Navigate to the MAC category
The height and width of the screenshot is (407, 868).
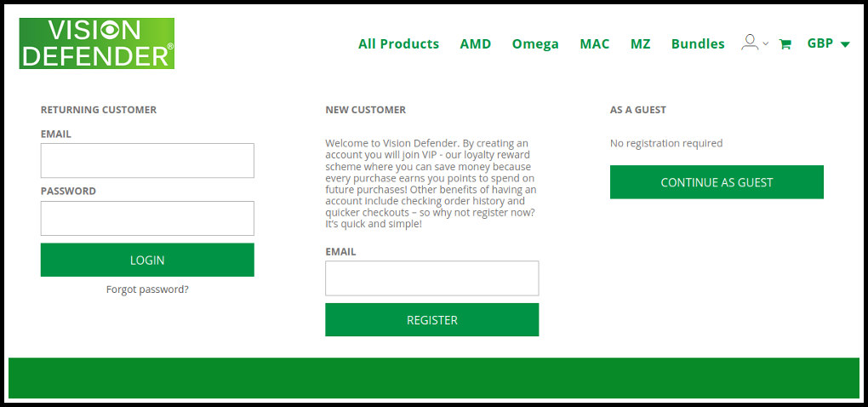(x=595, y=44)
